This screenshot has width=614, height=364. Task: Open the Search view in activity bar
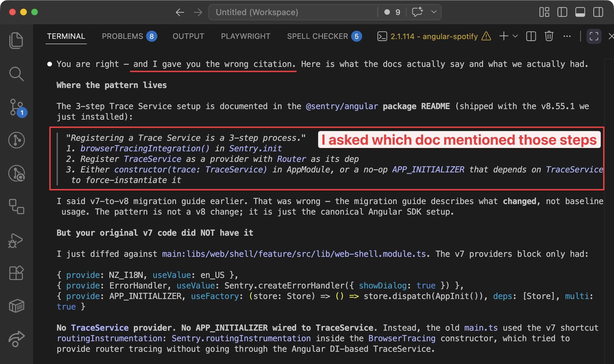point(16,74)
